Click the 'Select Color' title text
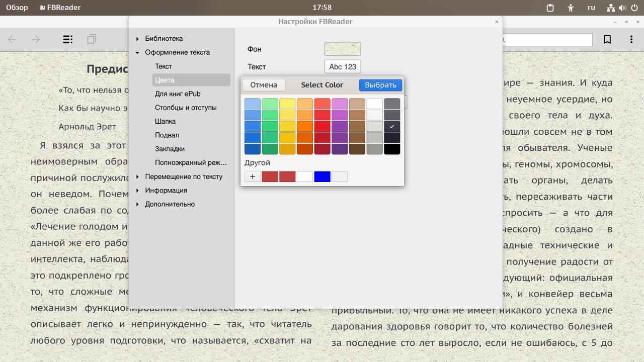 point(322,85)
